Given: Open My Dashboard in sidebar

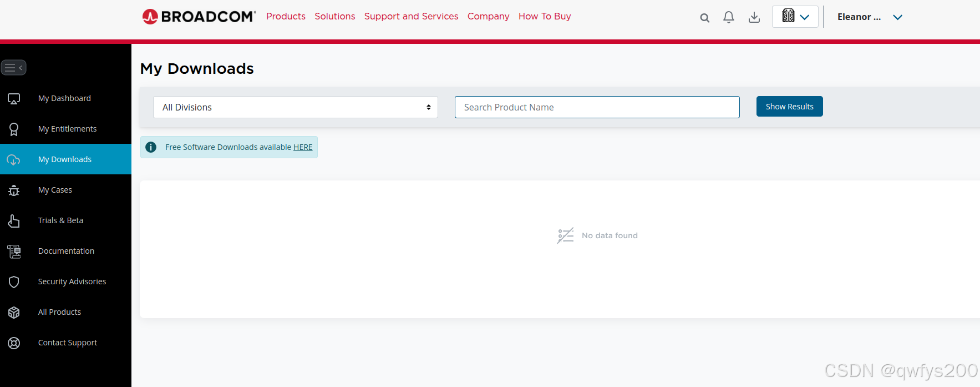Looking at the screenshot, I should point(65,98).
